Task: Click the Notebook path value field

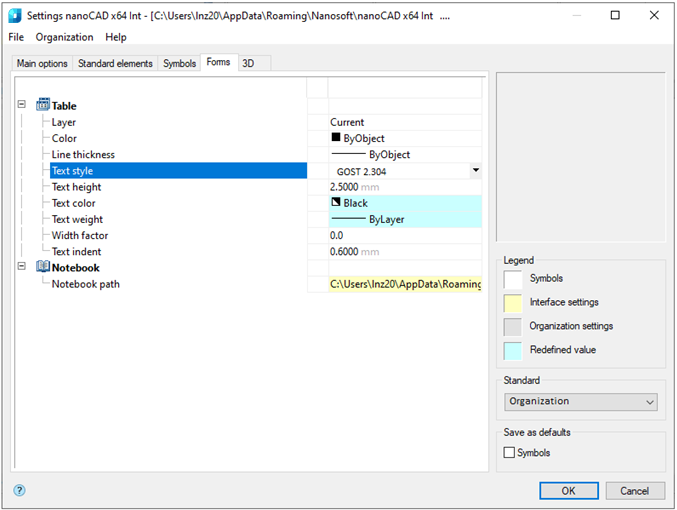Action: [x=405, y=284]
